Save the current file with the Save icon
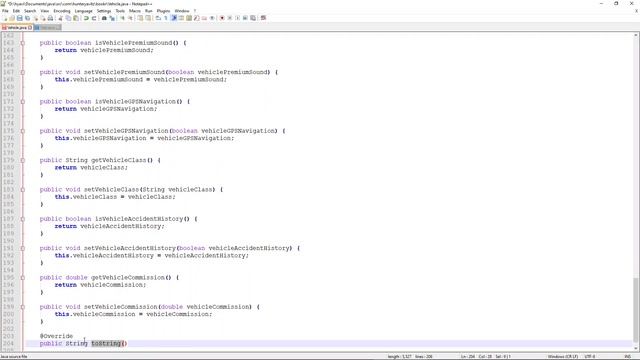This screenshot has width=640, height=360. coord(20,18)
